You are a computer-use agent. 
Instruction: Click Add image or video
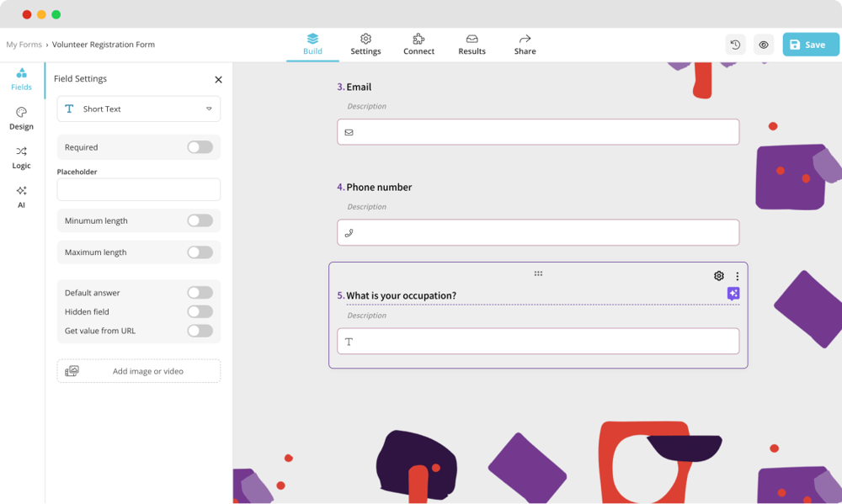[x=139, y=371]
